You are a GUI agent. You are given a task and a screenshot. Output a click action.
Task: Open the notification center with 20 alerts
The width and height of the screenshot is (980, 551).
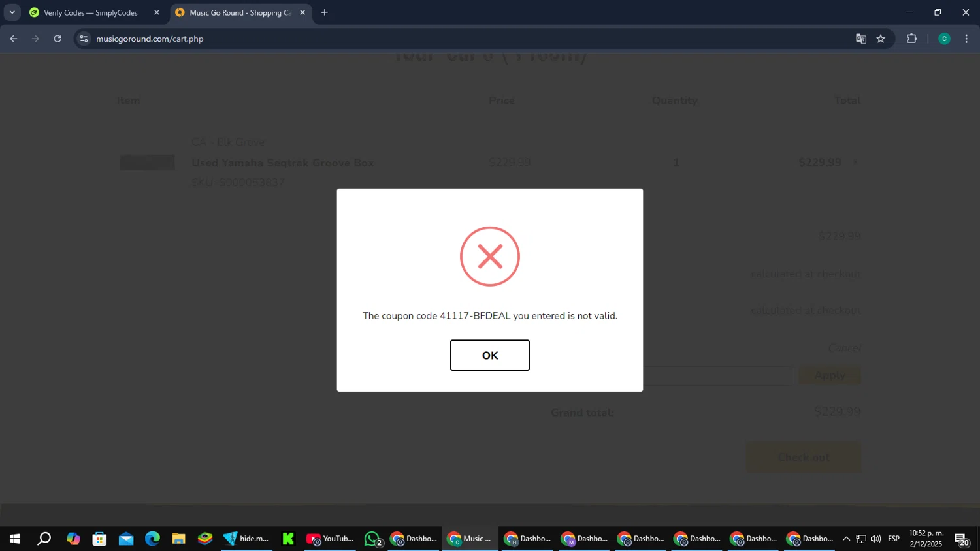(962, 539)
